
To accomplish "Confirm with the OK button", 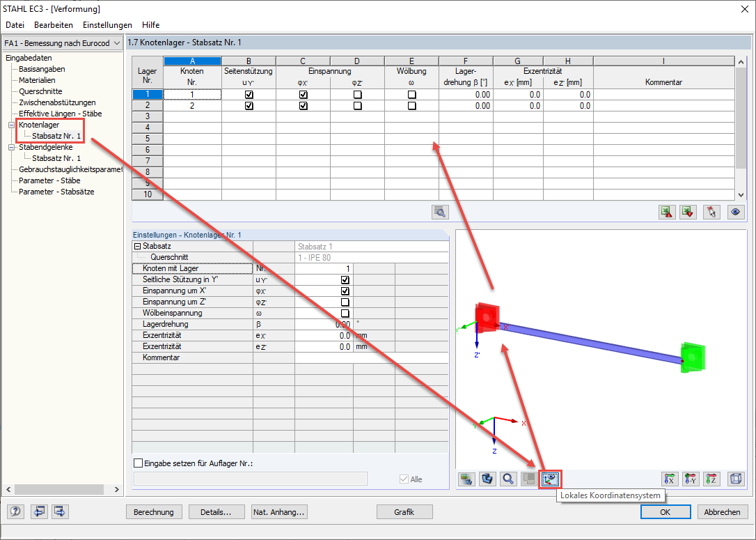I will pyautogui.click(x=666, y=512).
